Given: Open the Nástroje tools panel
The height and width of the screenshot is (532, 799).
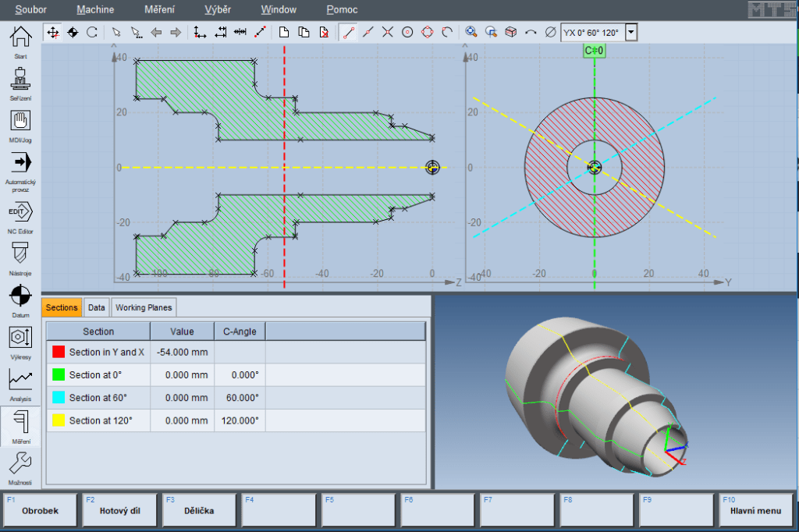Looking at the screenshot, I should [21, 254].
